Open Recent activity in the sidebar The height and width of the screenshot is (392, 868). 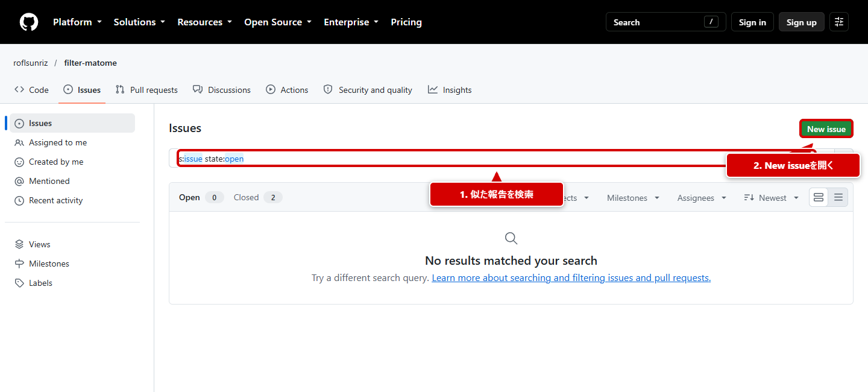pyautogui.click(x=72, y=200)
